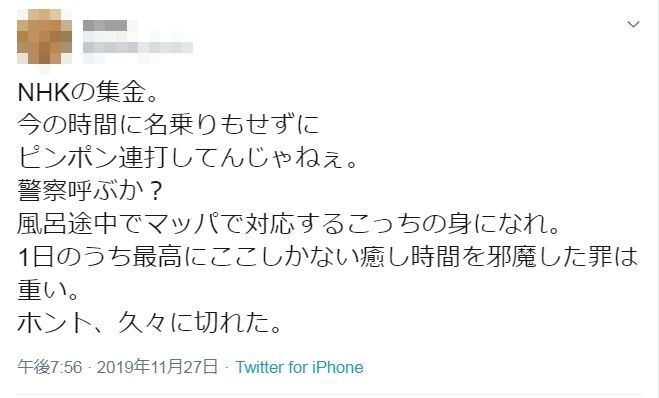Screen dimensions: 659x398
Task: Click the 午後7:56 timestamp
Action: [50, 367]
